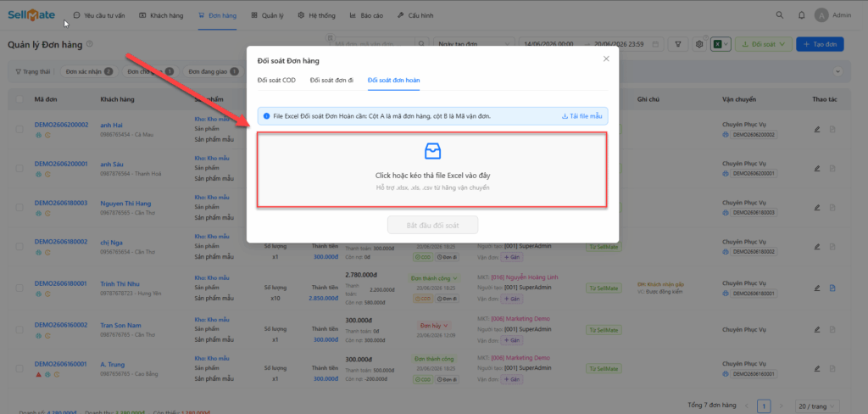
Task: Click the Tạo đơn button
Action: (x=820, y=44)
